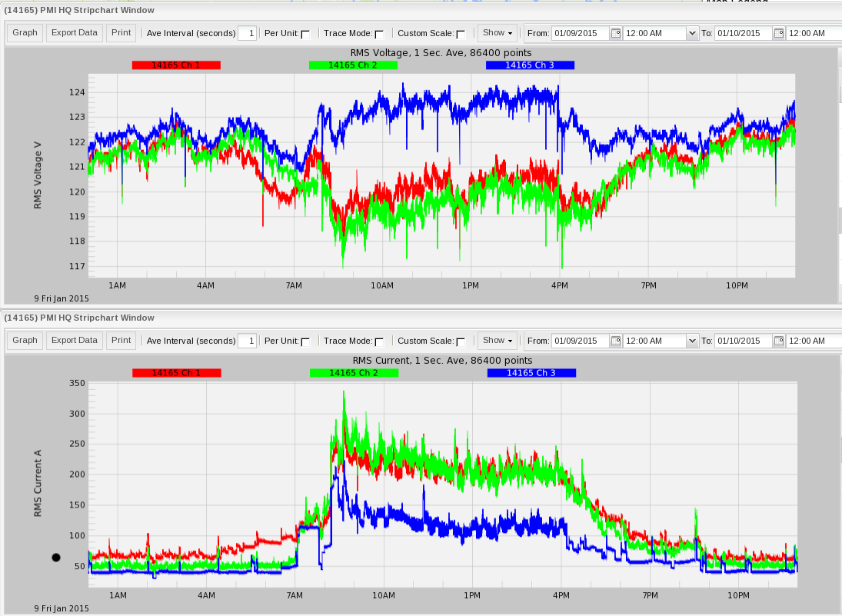Open From time dropdown in voltage window
The image size is (842, 616).
(692, 33)
